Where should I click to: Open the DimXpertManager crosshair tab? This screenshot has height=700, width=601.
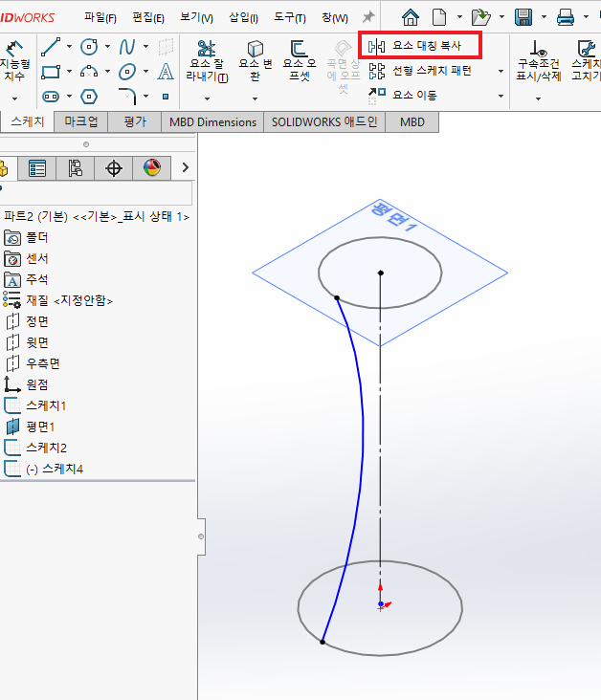coord(114,168)
